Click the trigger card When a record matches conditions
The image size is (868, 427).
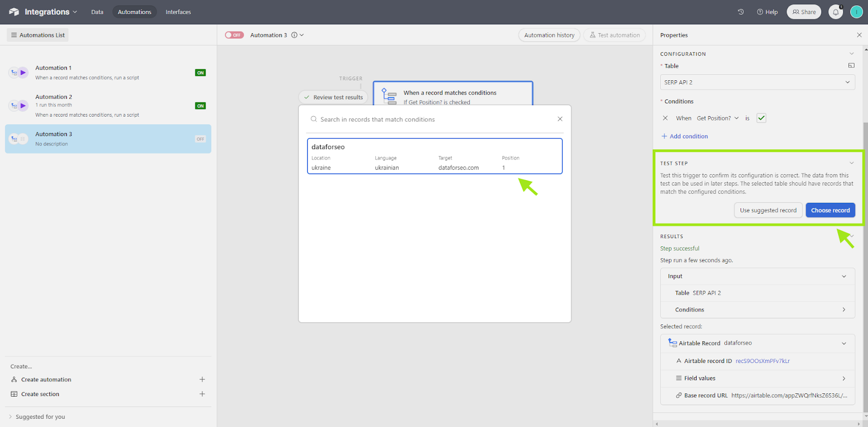(452, 93)
